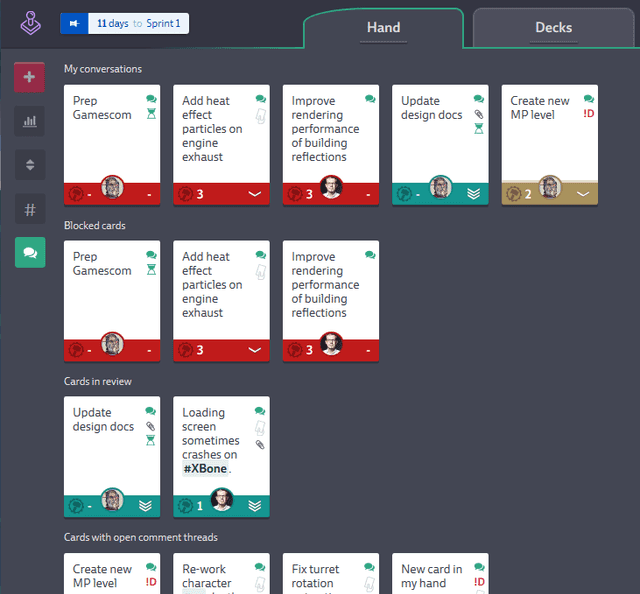Click the sprint flag icon in the blue badge
Viewport: 640px width, 594px height.
click(x=74, y=23)
